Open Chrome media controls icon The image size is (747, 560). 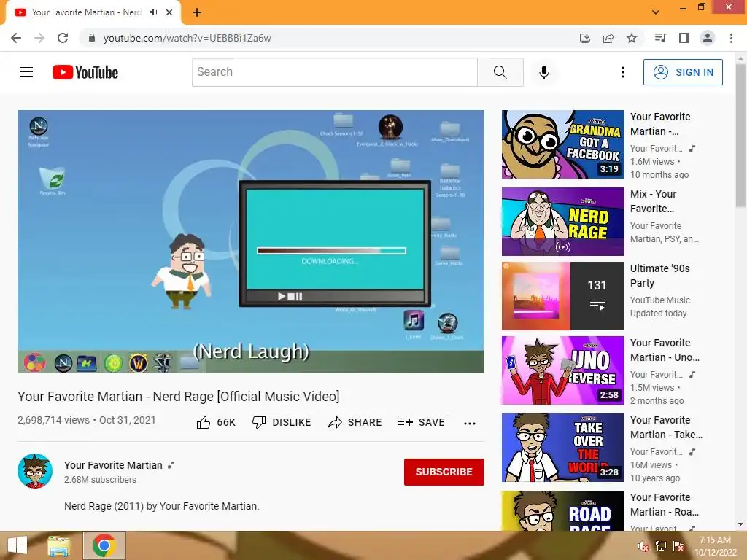tap(660, 38)
